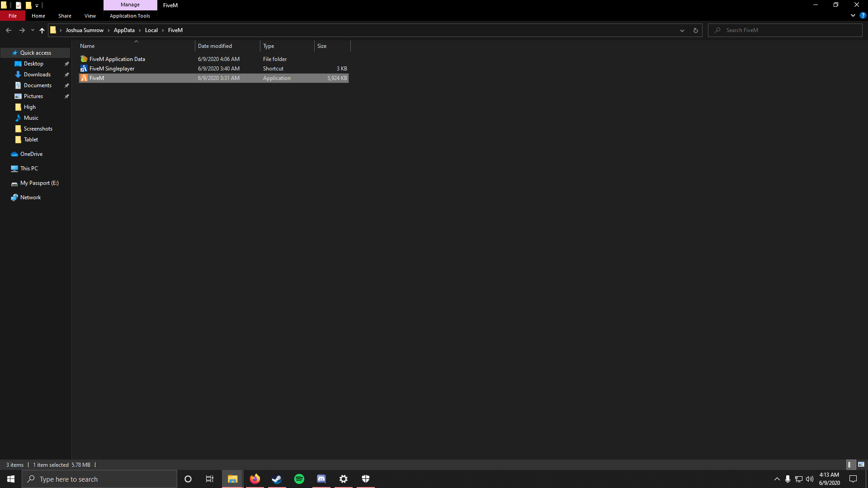Open the View ribbon tab
This screenshot has height=488, width=868.
click(x=90, y=16)
